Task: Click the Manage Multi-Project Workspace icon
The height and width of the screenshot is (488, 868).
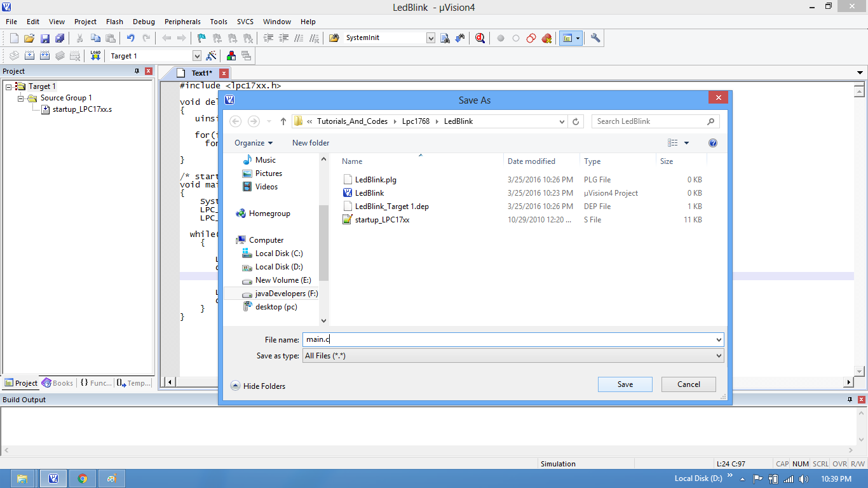Action: pos(247,56)
